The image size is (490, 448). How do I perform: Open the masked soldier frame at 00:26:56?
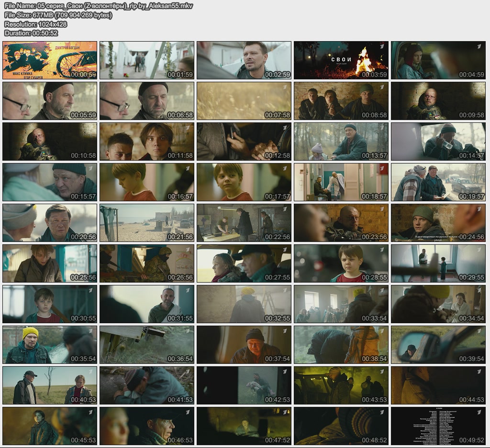147,263
